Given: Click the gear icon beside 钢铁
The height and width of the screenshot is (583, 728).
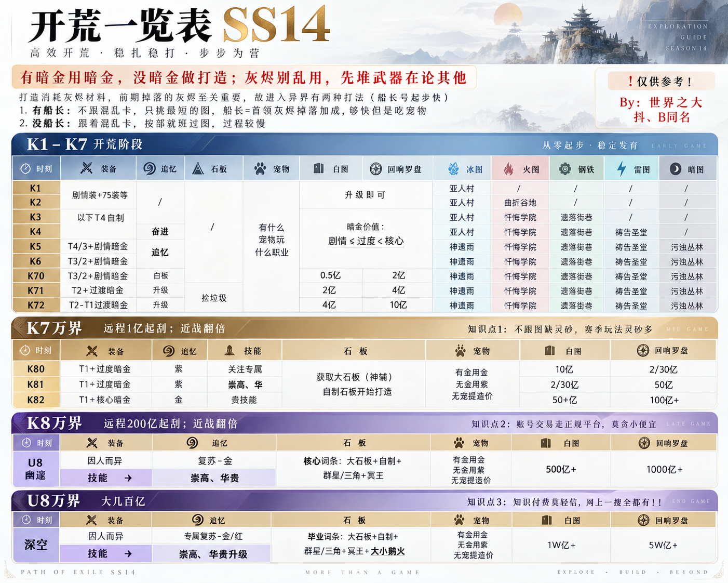Looking at the screenshot, I should tap(565, 169).
